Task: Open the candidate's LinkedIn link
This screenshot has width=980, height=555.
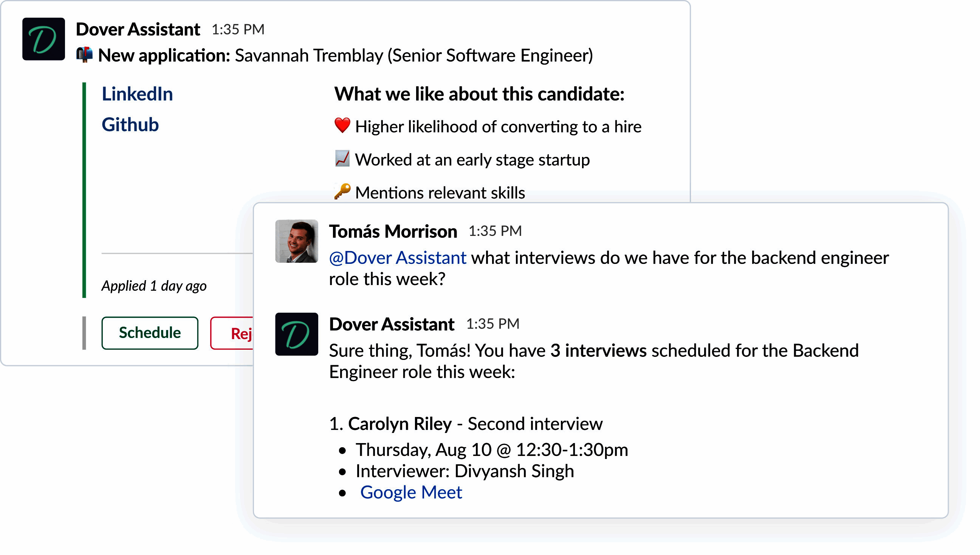Action: pos(137,94)
